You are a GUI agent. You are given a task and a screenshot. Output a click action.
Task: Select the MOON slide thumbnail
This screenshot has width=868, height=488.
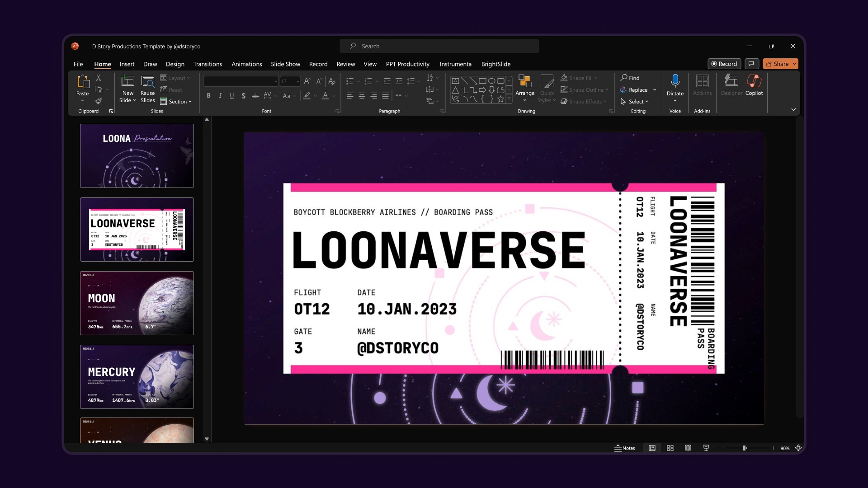click(137, 303)
